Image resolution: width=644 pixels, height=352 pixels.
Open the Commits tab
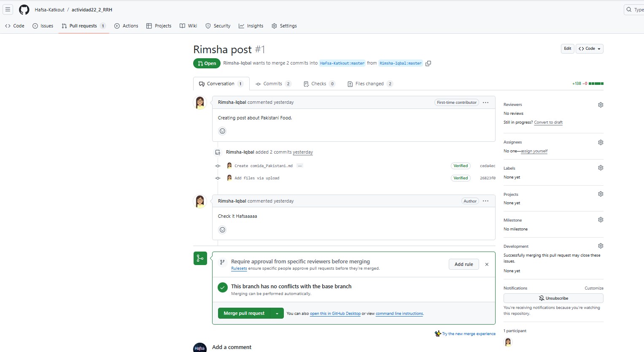tap(273, 84)
